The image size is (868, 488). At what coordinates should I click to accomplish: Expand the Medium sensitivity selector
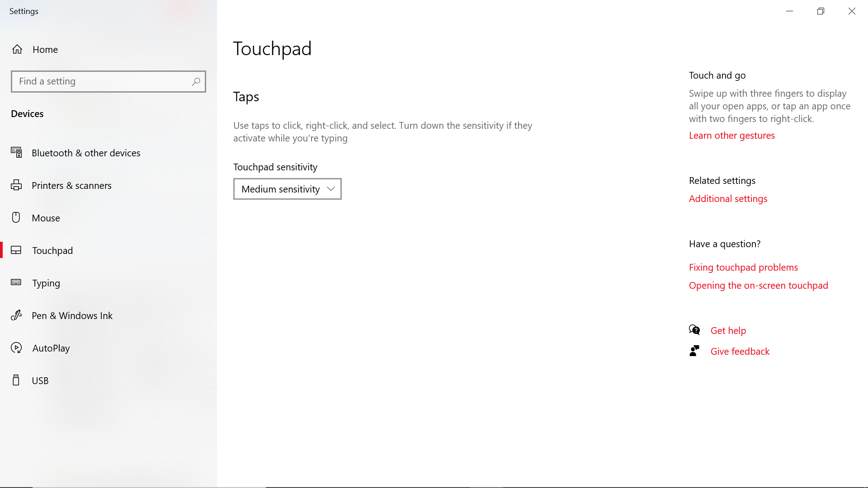click(287, 189)
